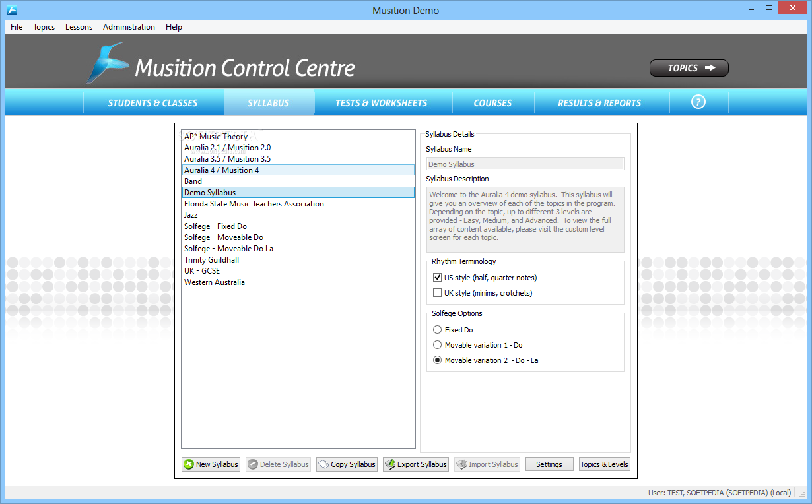Select UK - GCSE syllabus
This screenshot has width=812, height=504.
click(298, 271)
